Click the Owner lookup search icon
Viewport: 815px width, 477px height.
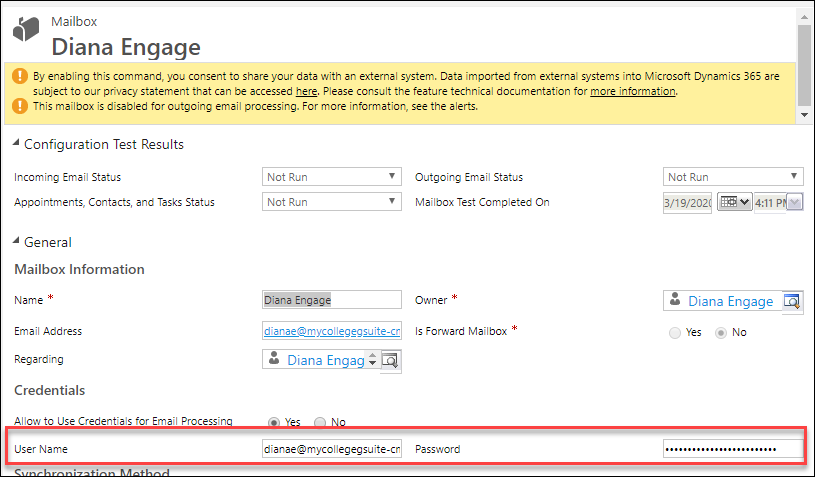pyautogui.click(x=792, y=301)
